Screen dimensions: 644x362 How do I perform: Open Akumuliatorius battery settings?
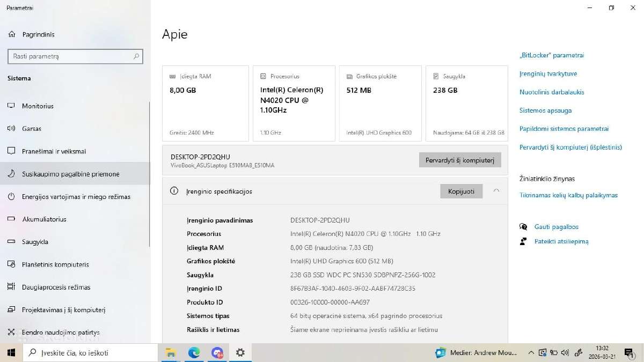tap(75, 219)
